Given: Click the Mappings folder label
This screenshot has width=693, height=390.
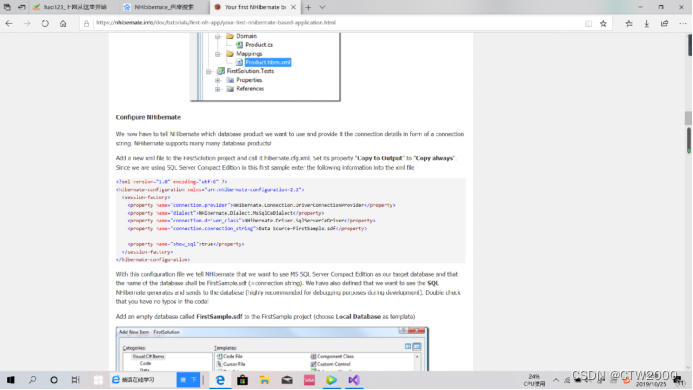Looking at the screenshot, I should (x=249, y=54).
